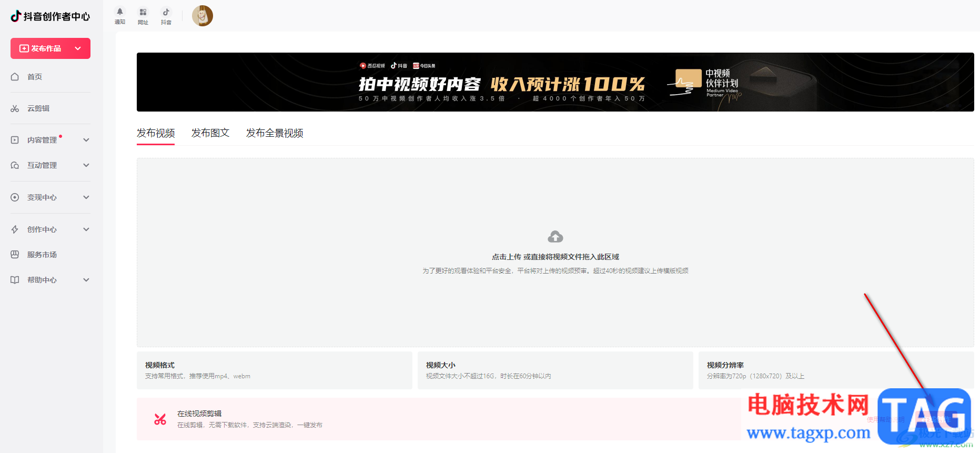Click the 互动管理 menu label
Image resolution: width=980 pixels, height=453 pixels.
click(x=42, y=165)
